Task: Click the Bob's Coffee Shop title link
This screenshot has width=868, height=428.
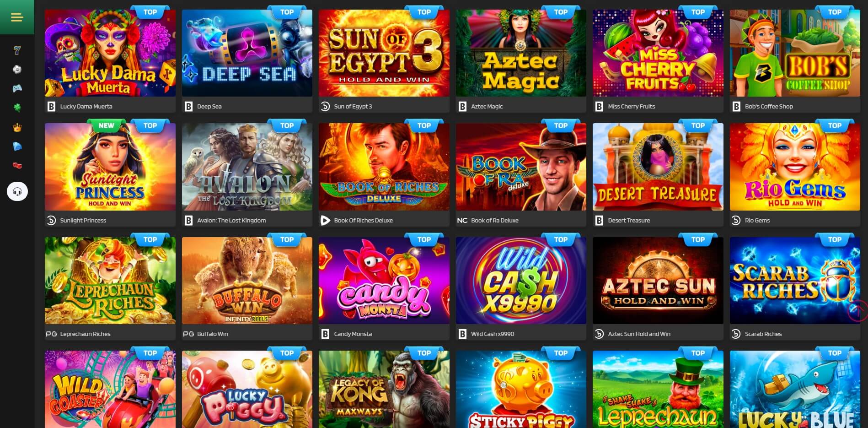Action: 769,106
